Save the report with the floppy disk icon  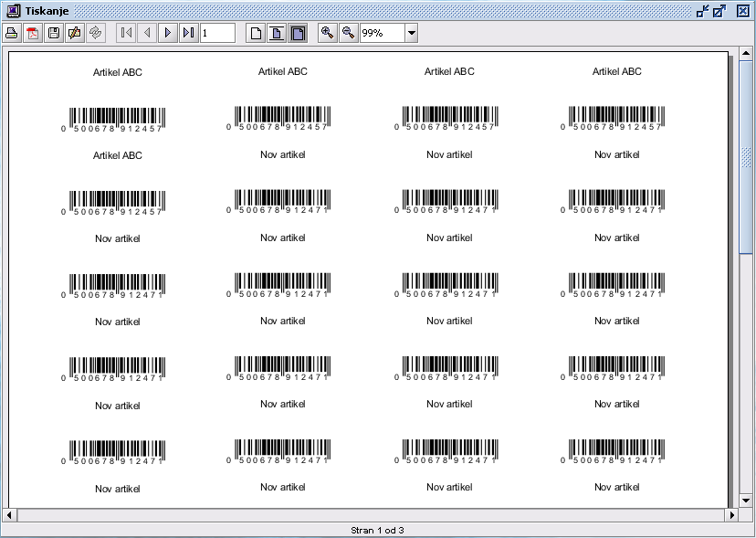(x=54, y=33)
